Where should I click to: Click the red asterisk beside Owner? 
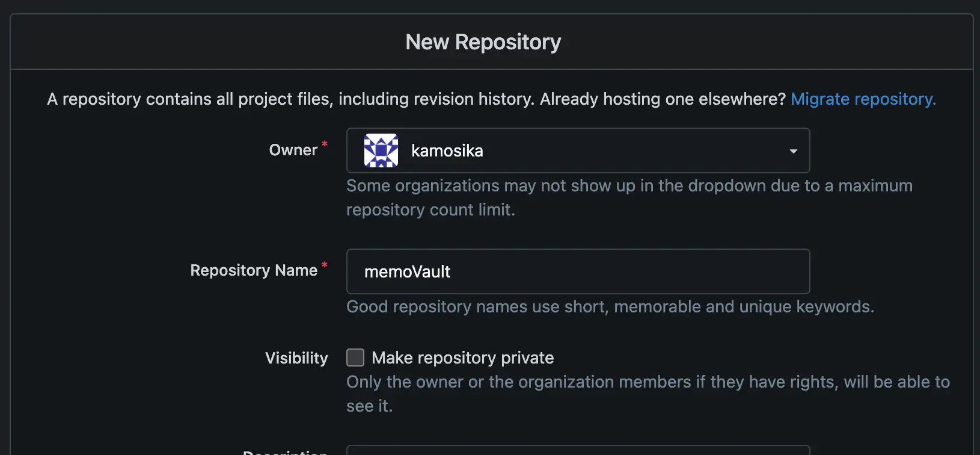[x=325, y=144]
